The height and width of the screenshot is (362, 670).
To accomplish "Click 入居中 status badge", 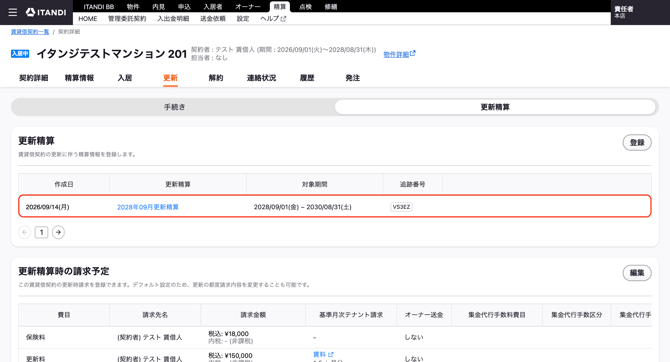I will point(20,54).
